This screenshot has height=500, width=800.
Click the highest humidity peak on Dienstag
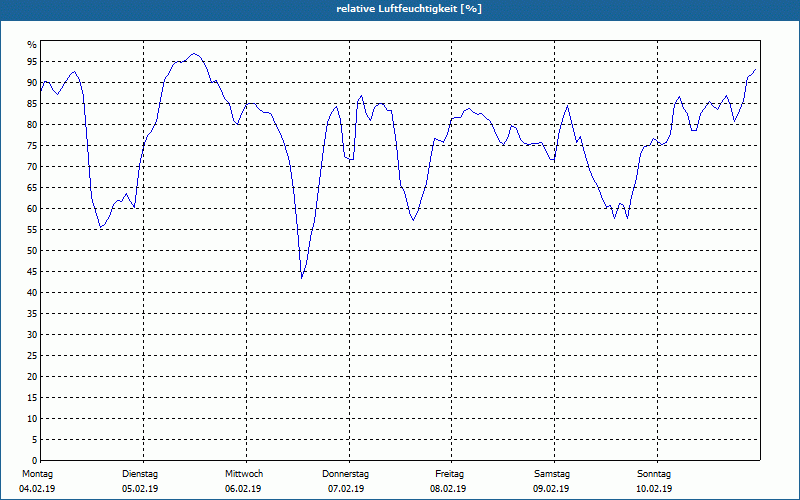pyautogui.click(x=193, y=53)
